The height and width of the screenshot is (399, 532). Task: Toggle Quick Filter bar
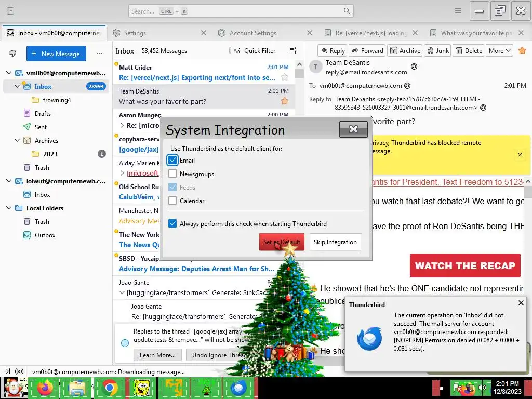255,50
